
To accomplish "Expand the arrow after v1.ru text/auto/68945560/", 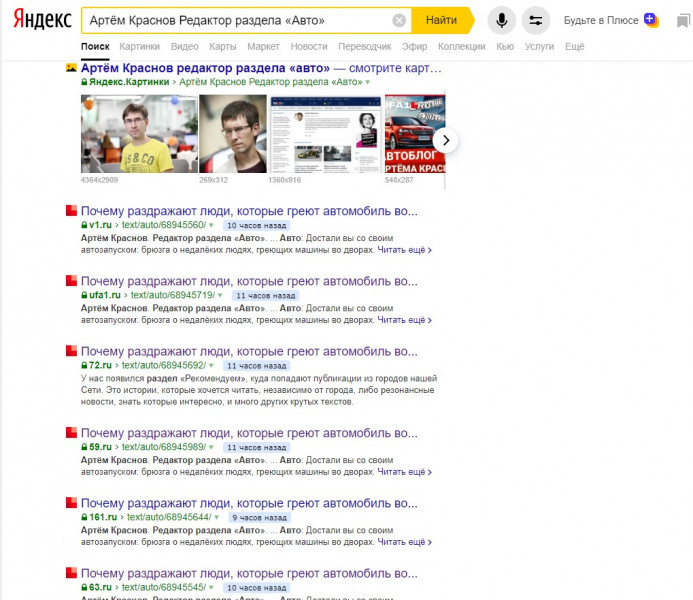I will (x=211, y=225).
